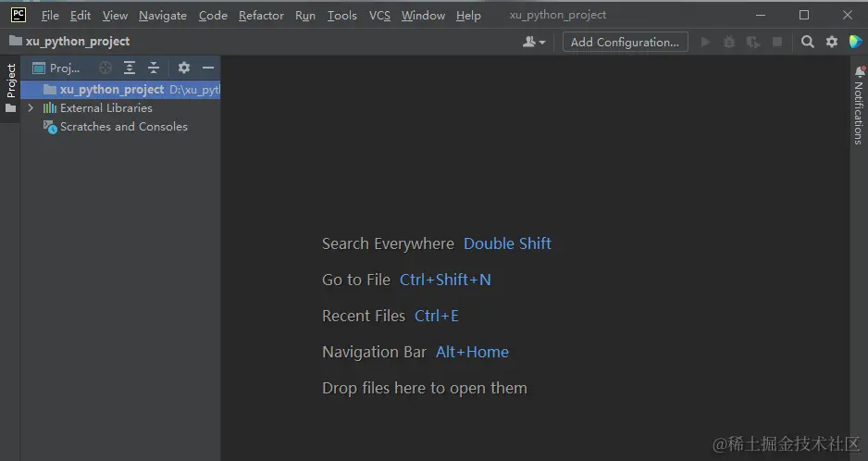Maximize the PyCharm window
This screenshot has width=868, height=461.
pos(804,16)
